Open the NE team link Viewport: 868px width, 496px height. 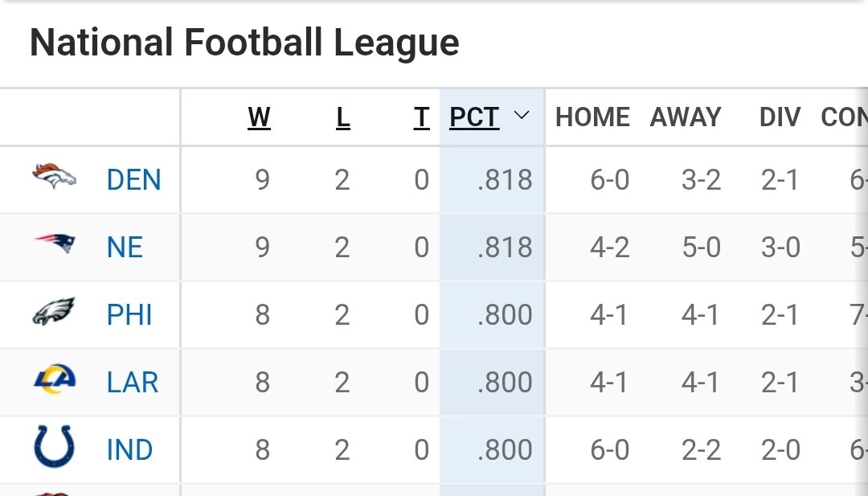pyautogui.click(x=125, y=248)
